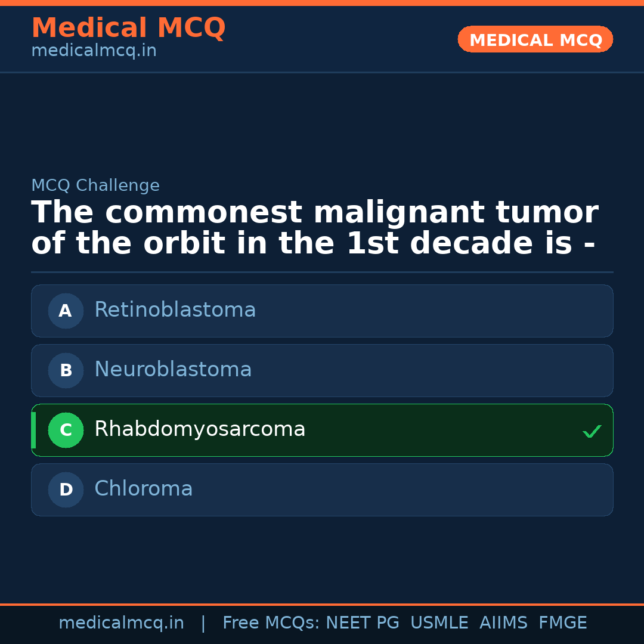Select the Chloroma answer text
This screenshot has width=644, height=644.
143,489
